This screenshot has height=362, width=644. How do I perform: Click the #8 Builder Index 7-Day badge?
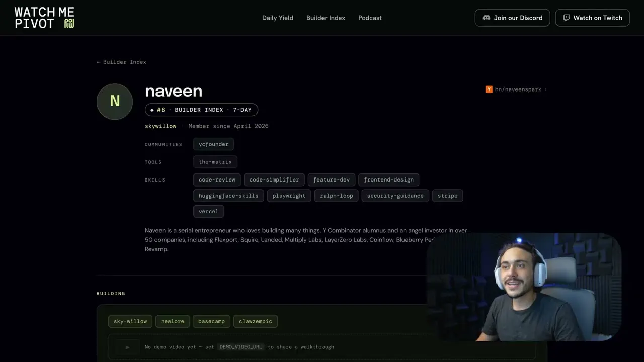coord(201,110)
